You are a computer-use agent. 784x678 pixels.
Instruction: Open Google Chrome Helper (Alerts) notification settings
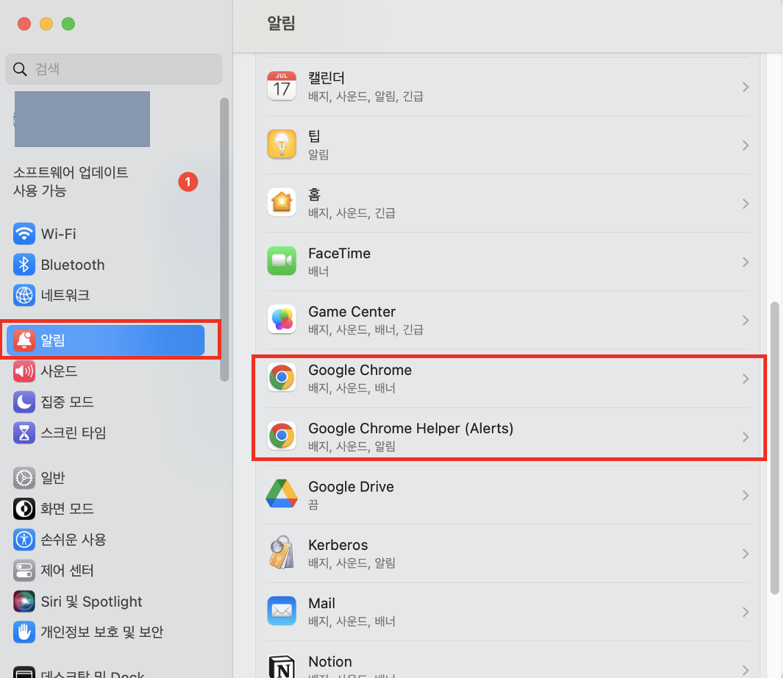click(x=507, y=437)
